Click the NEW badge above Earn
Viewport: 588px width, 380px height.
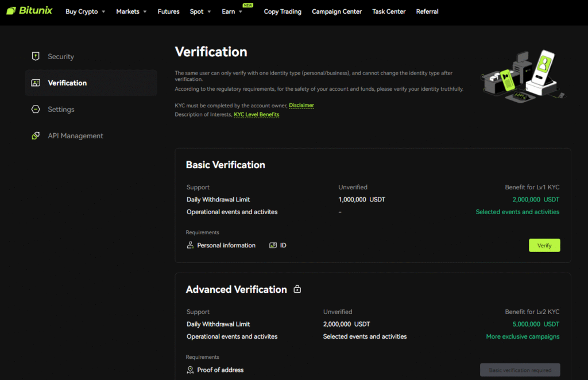[x=248, y=5]
